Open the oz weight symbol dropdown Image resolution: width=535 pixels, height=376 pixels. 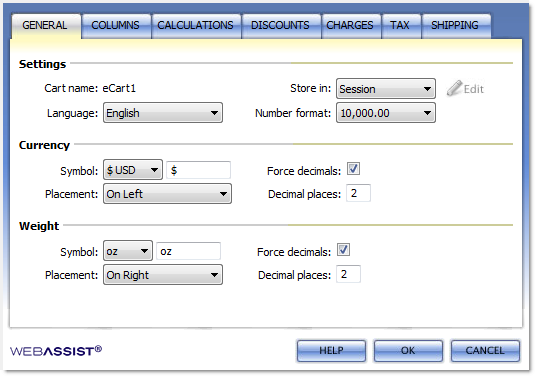[128, 251]
